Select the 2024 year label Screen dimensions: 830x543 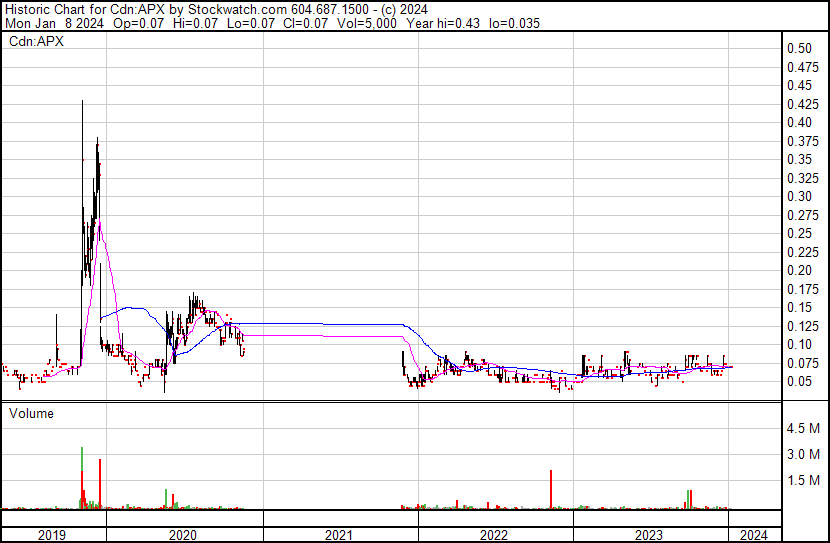coord(756,535)
